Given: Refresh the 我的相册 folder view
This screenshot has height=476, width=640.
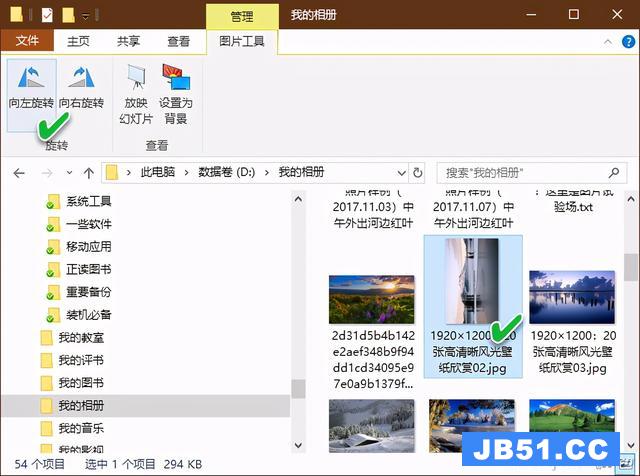Looking at the screenshot, I should (419, 172).
